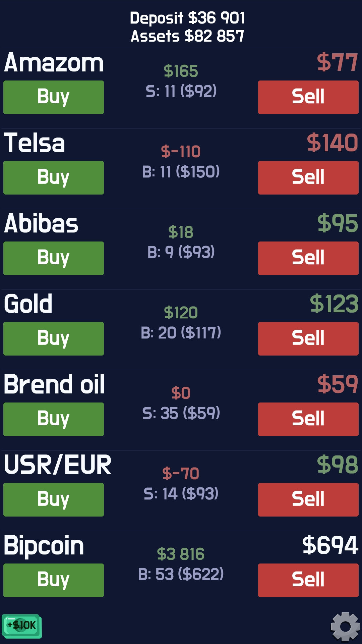Sell Gold position
The height and width of the screenshot is (644, 362).
coord(308,339)
